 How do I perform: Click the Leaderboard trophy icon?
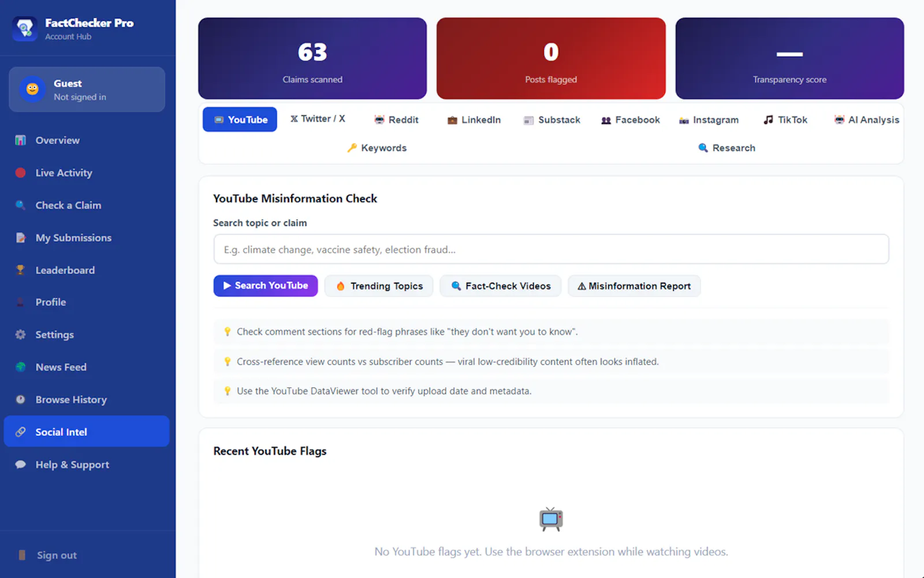(21, 270)
